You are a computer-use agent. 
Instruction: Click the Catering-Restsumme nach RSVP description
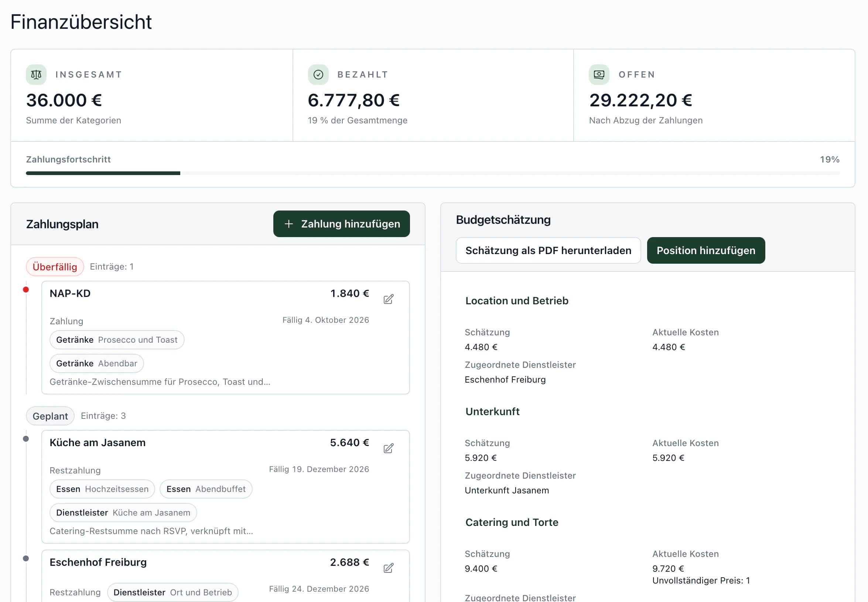coord(151,531)
